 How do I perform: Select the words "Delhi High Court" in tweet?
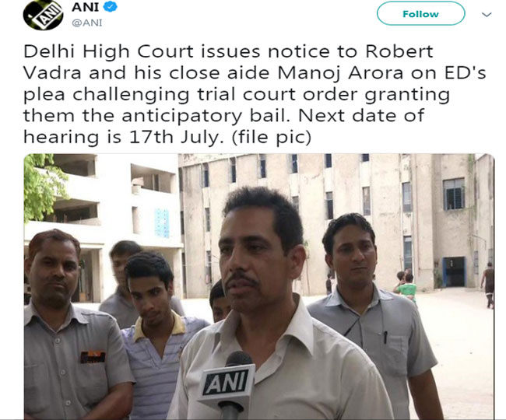click(109, 52)
